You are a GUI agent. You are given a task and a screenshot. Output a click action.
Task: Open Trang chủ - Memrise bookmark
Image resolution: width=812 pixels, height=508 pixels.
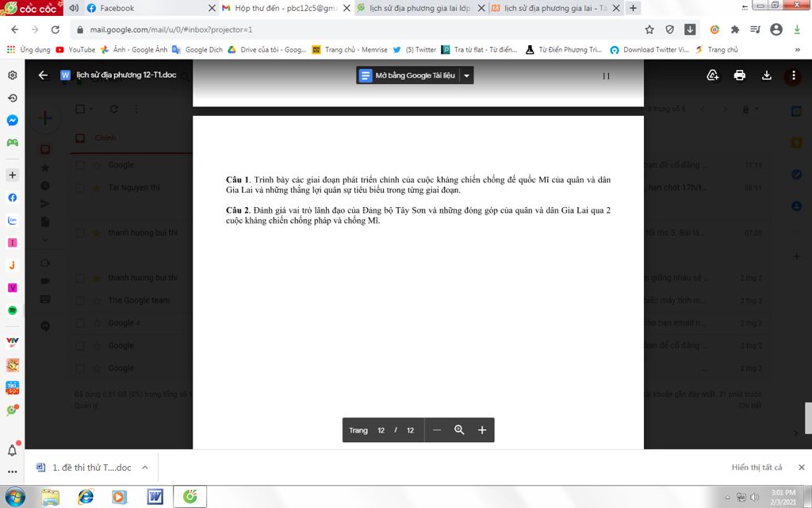[x=350, y=50]
